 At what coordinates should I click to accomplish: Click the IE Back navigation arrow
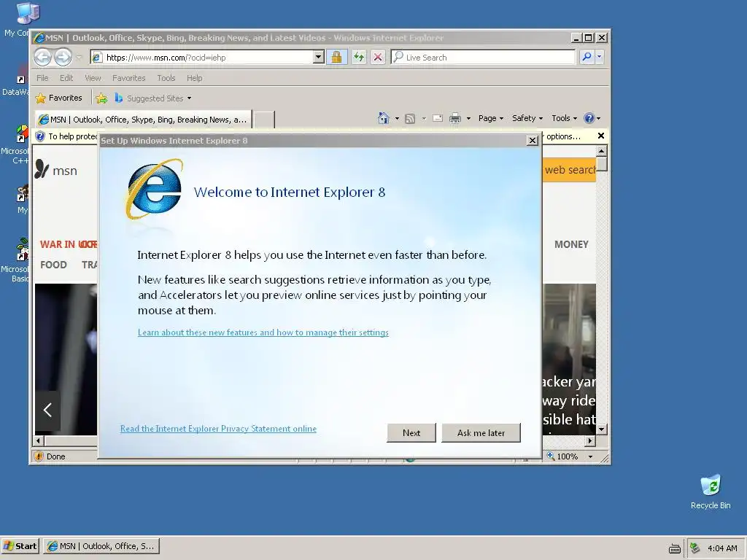42,57
